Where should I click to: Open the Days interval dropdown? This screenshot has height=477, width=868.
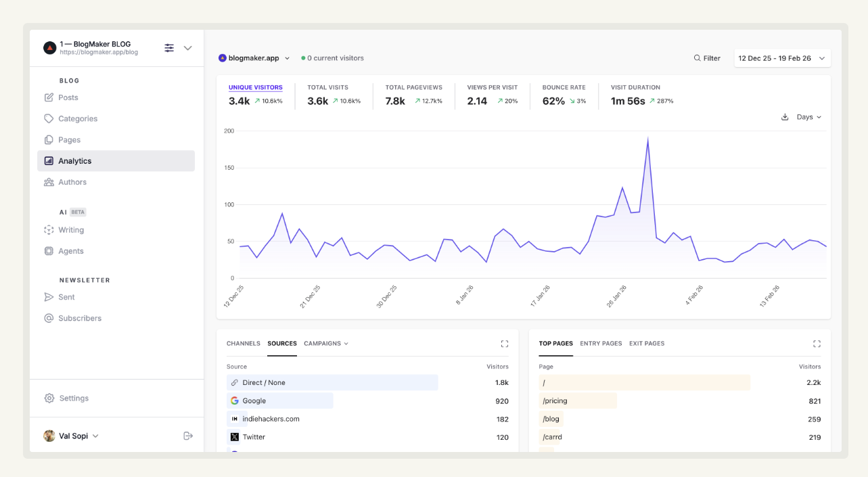(x=808, y=117)
